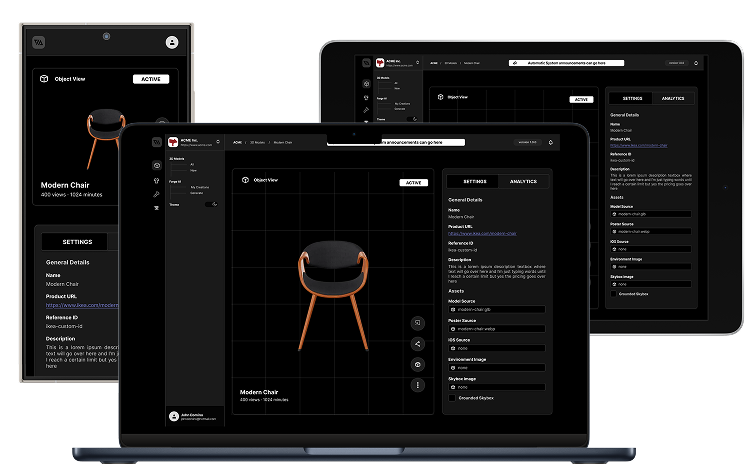Click the iOS Source field on the laptop

pyautogui.click(x=497, y=349)
